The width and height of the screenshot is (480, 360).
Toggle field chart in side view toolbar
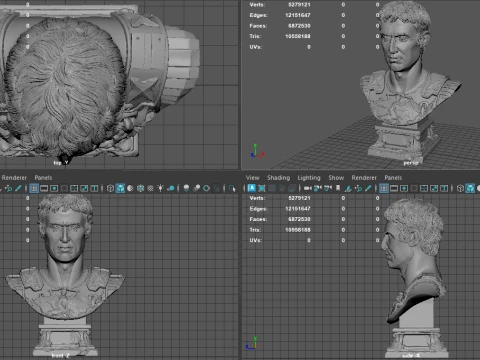click(424, 189)
